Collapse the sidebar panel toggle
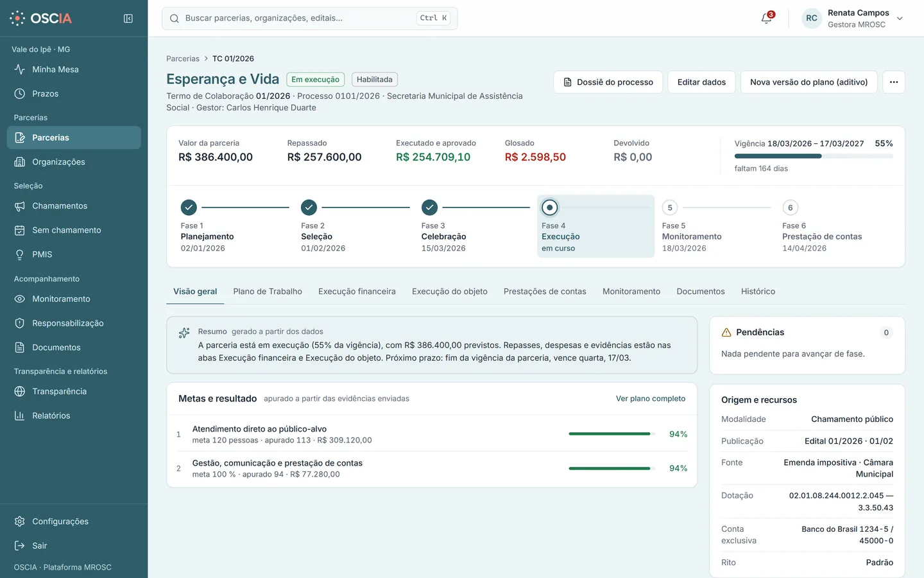This screenshot has height=578, width=924. click(x=128, y=19)
